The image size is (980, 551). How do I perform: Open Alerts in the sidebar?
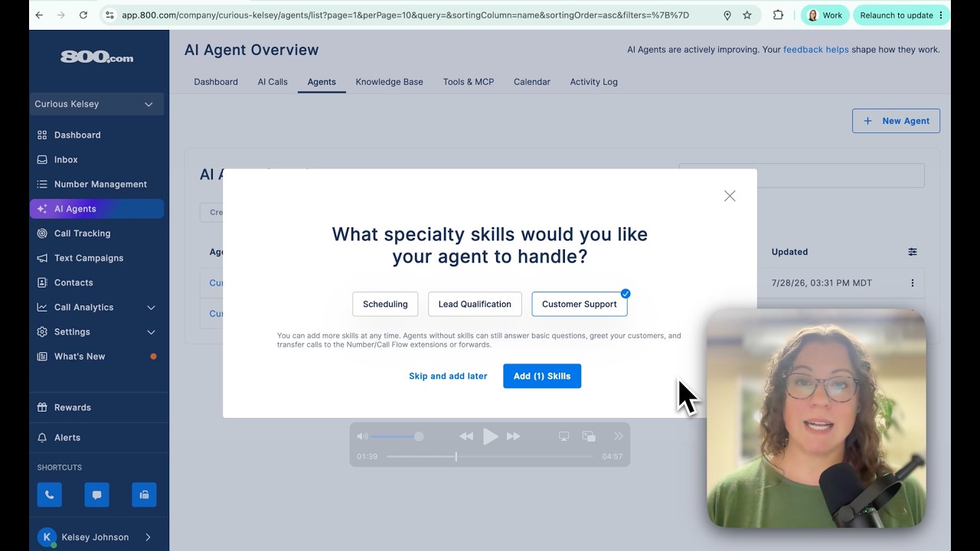point(67,437)
